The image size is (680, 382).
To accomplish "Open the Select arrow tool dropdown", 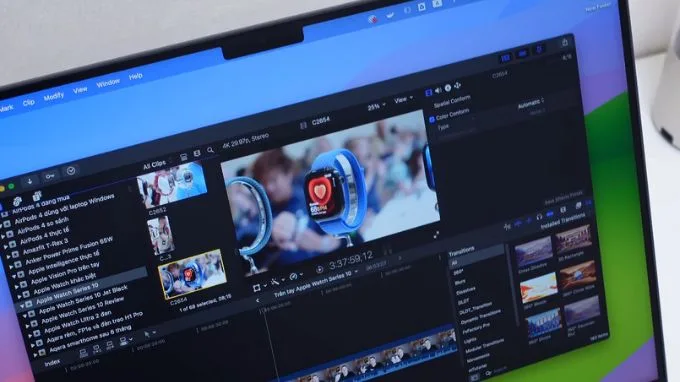I will (x=150, y=334).
